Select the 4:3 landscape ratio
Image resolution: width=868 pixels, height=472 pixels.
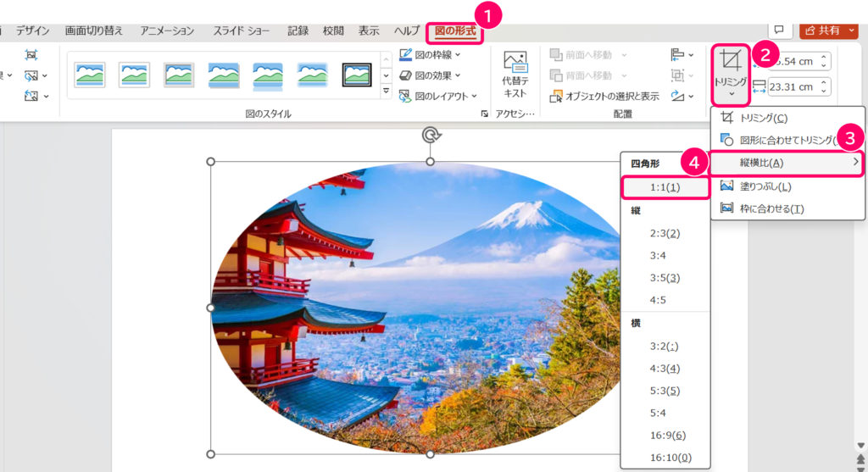[665, 369]
